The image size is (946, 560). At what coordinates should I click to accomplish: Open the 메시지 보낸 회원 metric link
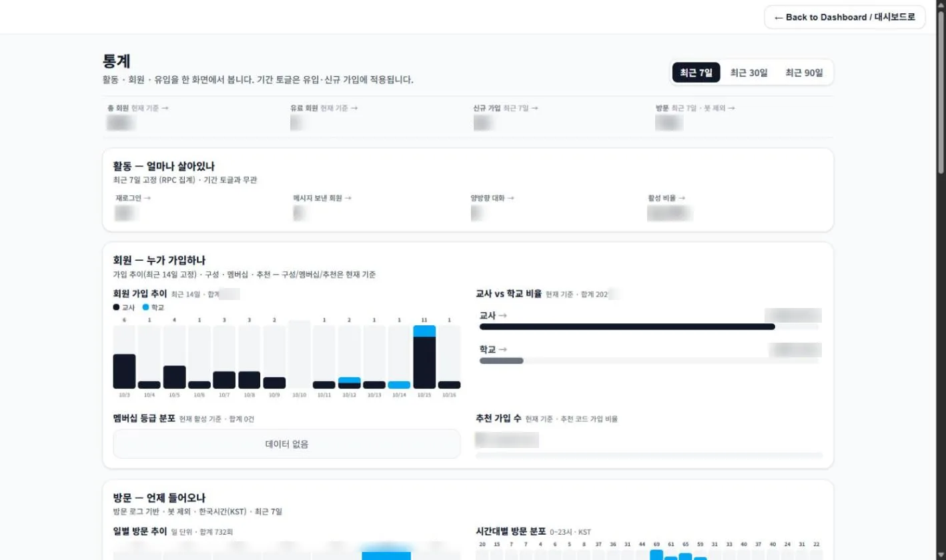[x=322, y=198]
